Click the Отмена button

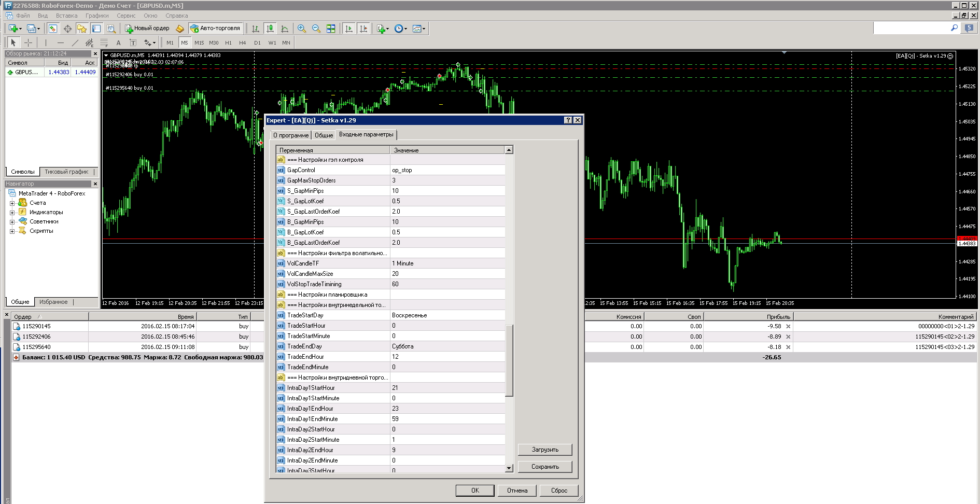(517, 491)
